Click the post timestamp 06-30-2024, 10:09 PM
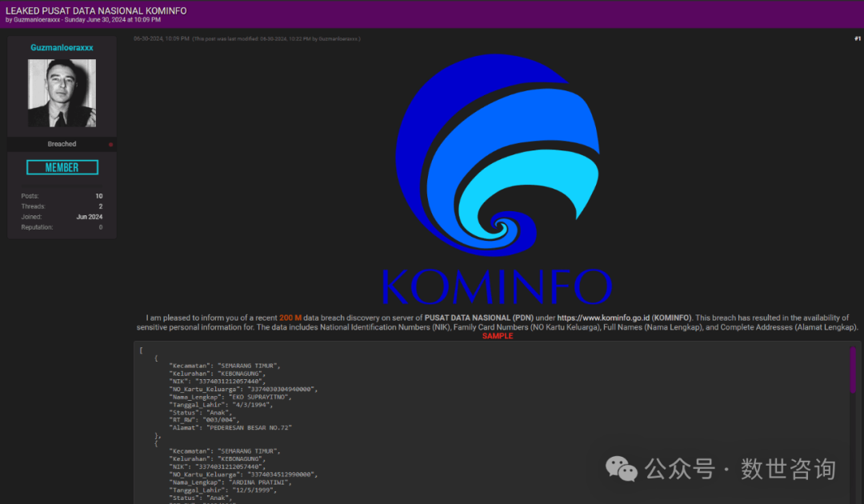 [x=162, y=39]
